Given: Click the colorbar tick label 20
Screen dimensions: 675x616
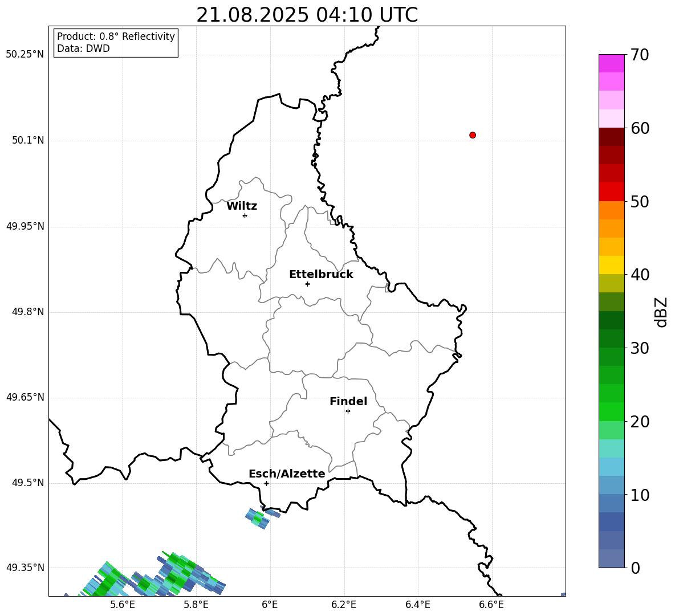Looking at the screenshot, I should coord(640,422).
